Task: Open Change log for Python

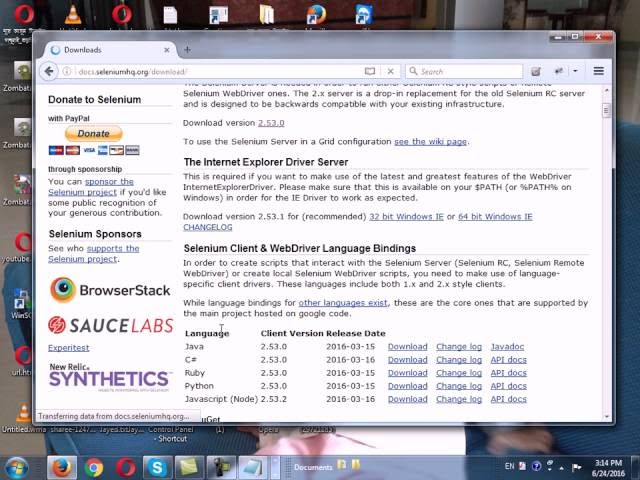Action: coord(459,386)
